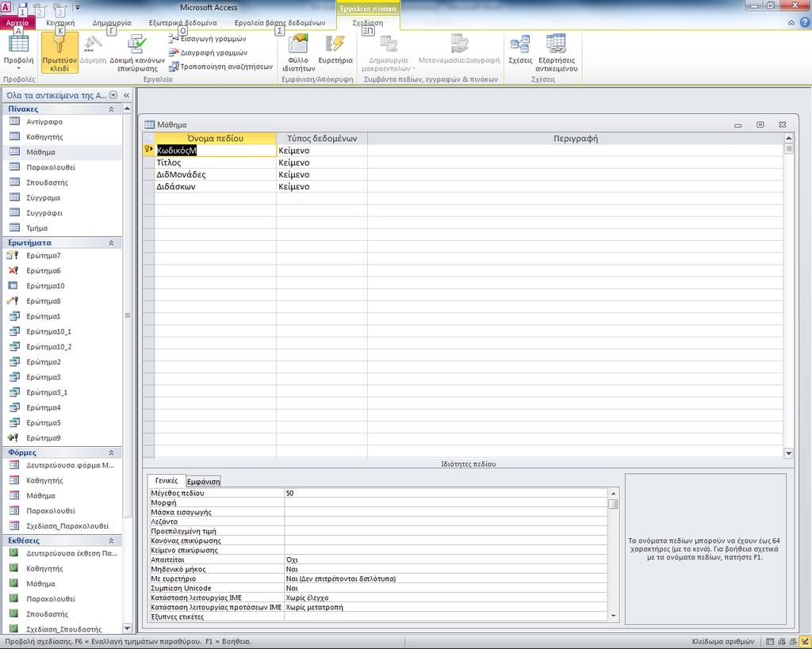Click the Δόμηση builder icon
812x649 pixels.
[x=94, y=50]
